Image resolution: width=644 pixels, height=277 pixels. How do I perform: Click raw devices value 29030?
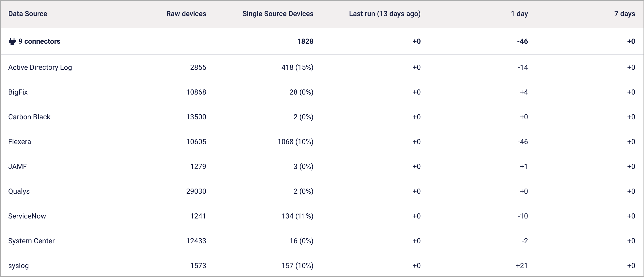coord(196,191)
